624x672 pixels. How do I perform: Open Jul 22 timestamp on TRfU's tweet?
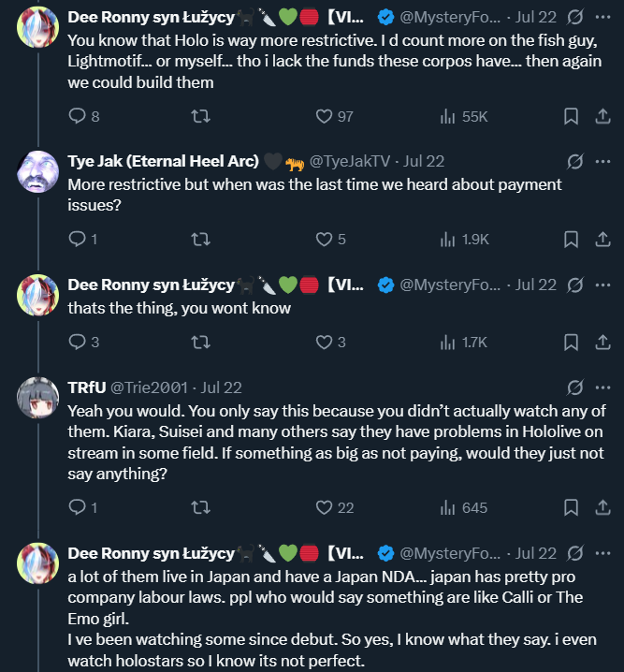pyautogui.click(x=222, y=387)
